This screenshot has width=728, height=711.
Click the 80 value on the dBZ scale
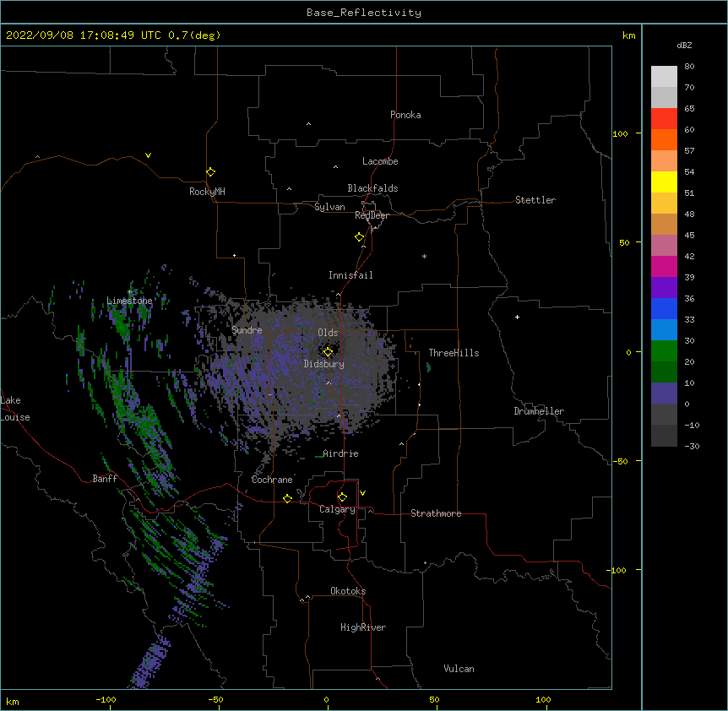689,67
